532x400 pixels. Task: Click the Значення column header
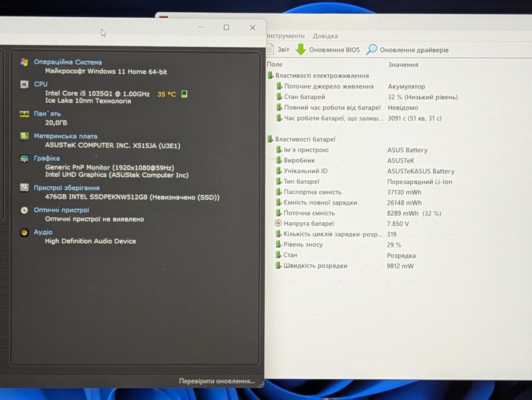403,64
